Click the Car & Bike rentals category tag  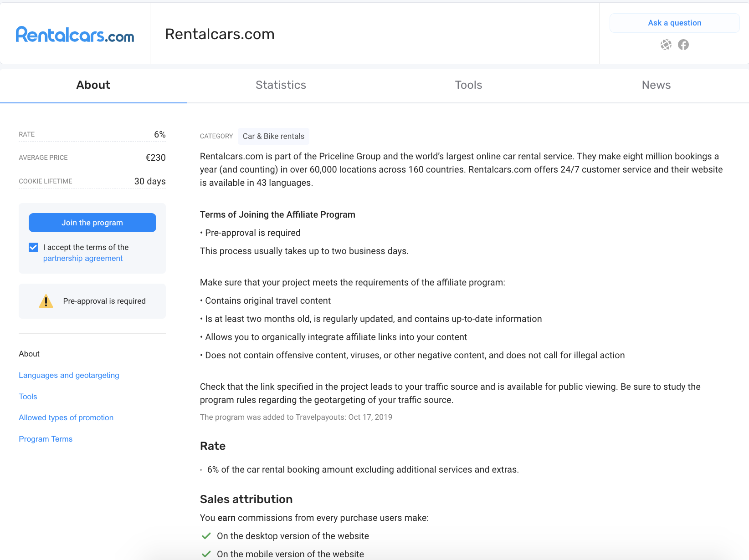[x=273, y=136]
